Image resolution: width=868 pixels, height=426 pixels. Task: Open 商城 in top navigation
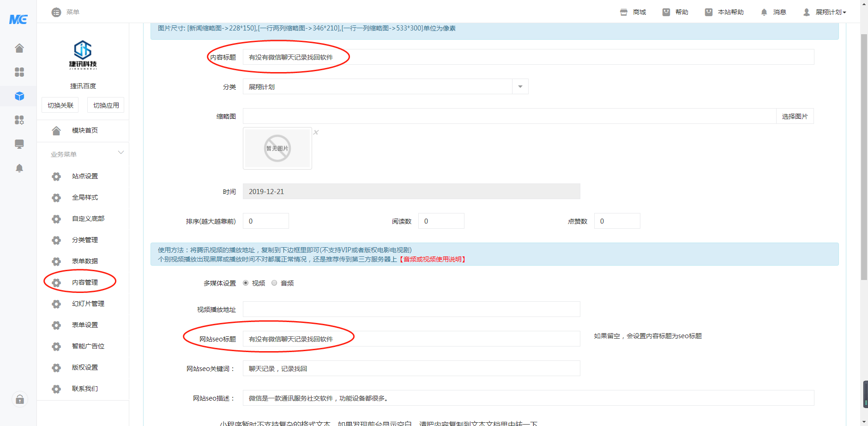[639, 12]
